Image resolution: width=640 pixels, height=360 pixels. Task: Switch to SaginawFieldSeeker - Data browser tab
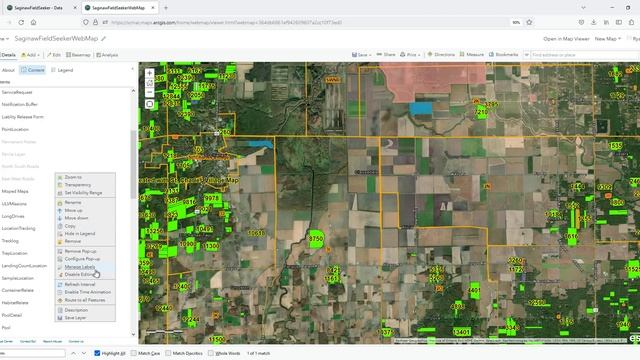[38, 8]
